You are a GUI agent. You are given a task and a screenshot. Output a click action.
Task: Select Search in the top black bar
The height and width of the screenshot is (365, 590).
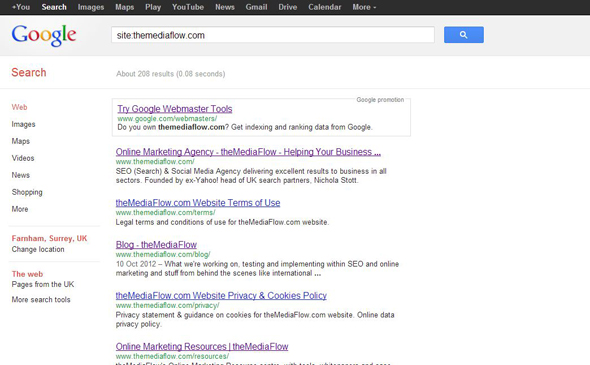(x=54, y=7)
